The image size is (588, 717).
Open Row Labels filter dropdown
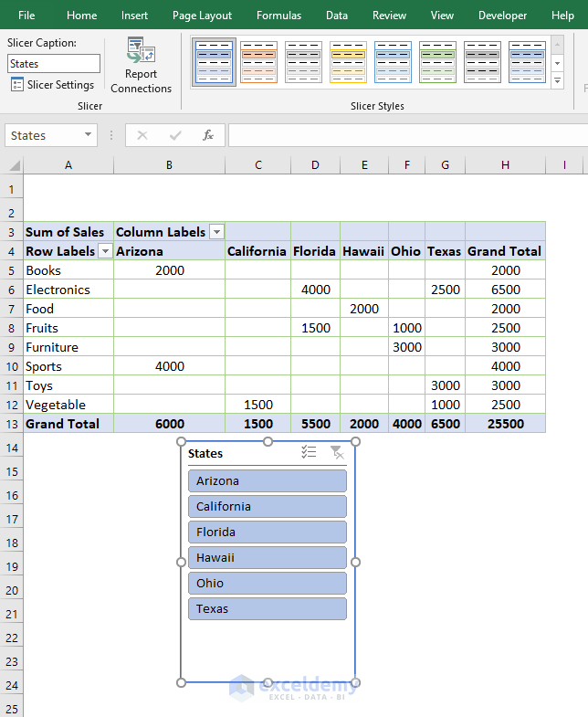[x=106, y=251]
